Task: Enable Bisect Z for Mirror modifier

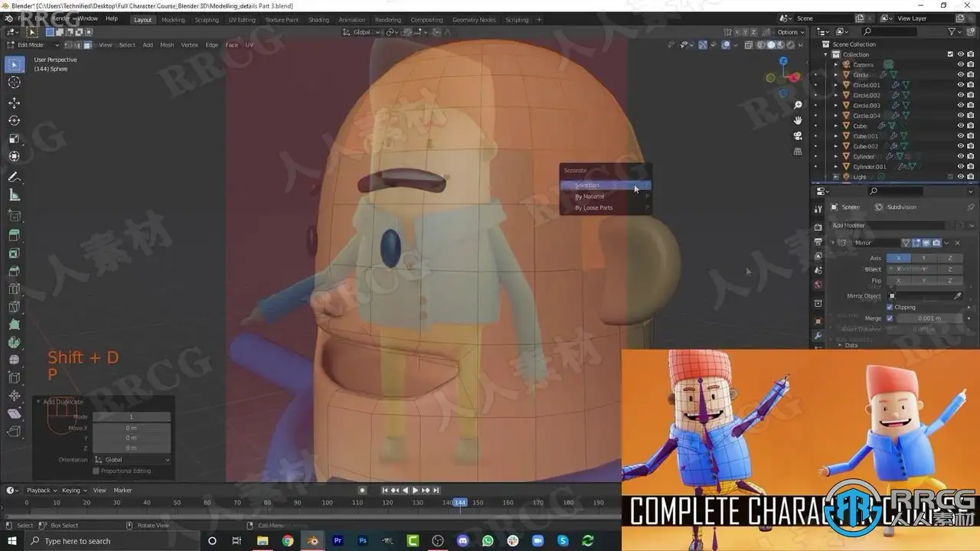Action: (x=950, y=269)
